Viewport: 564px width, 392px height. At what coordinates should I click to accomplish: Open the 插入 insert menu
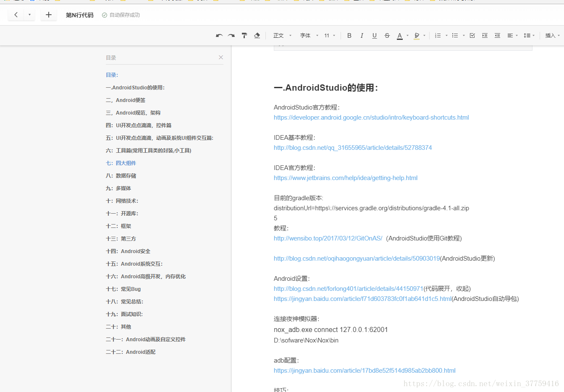[553, 36]
